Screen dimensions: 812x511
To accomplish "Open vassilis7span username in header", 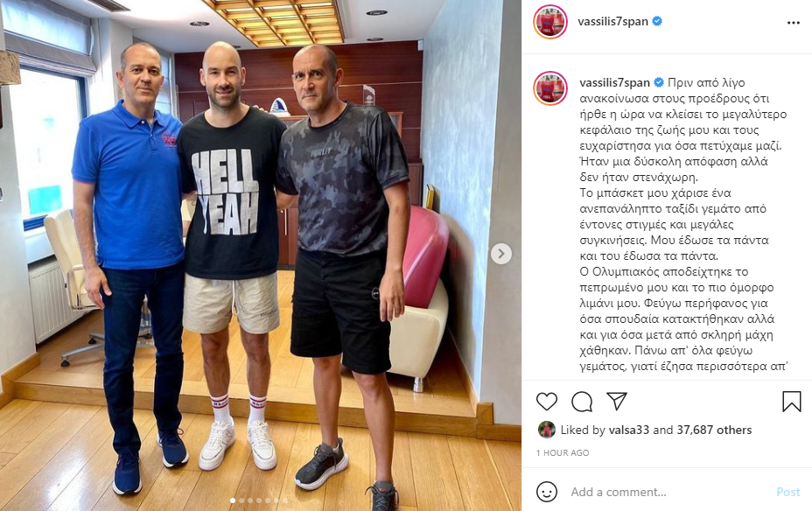I will coord(612,21).
